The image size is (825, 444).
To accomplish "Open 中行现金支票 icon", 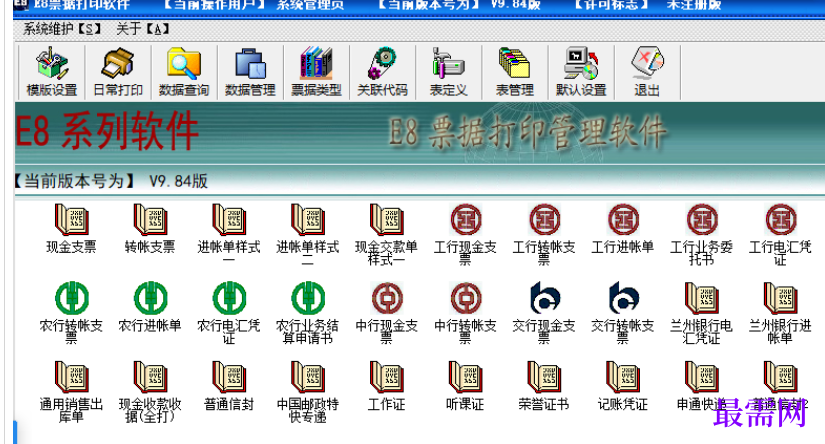I will [387, 298].
